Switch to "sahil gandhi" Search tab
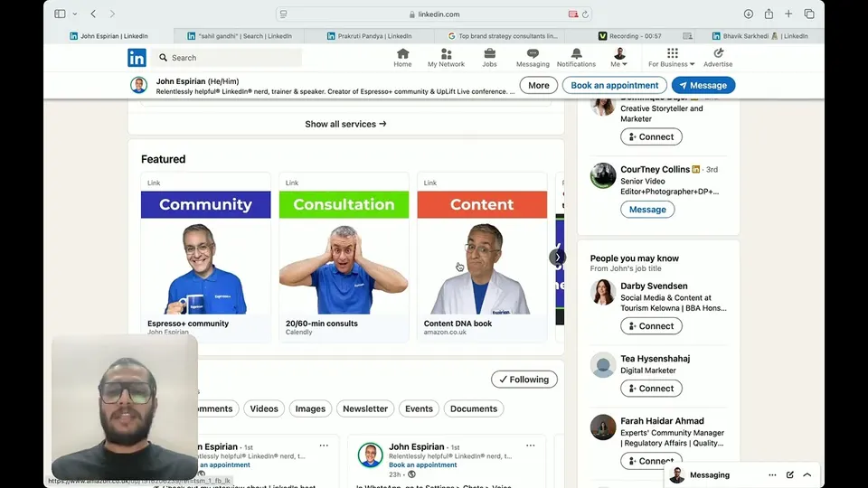This screenshot has height=488, width=868. click(x=239, y=36)
